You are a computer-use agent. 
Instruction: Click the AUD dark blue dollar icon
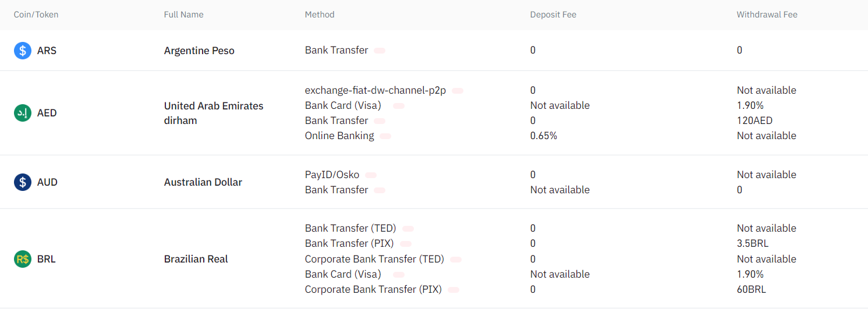23,182
